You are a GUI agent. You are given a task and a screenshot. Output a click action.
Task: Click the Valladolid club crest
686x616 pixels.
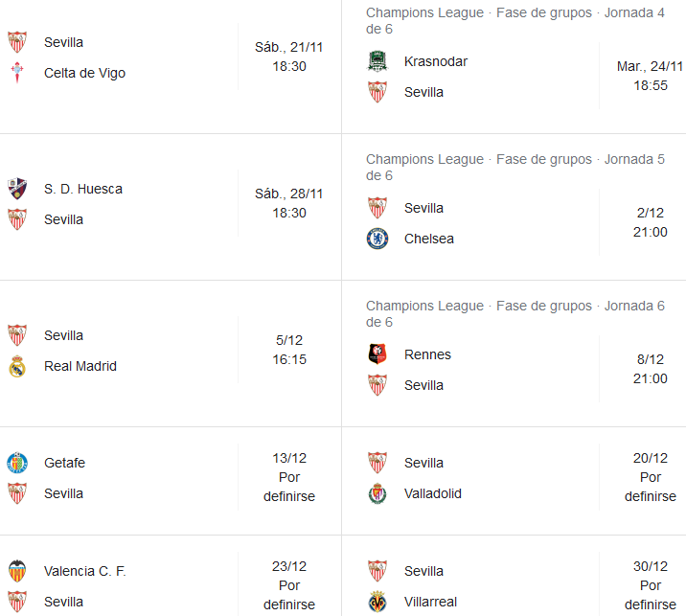[377, 493]
